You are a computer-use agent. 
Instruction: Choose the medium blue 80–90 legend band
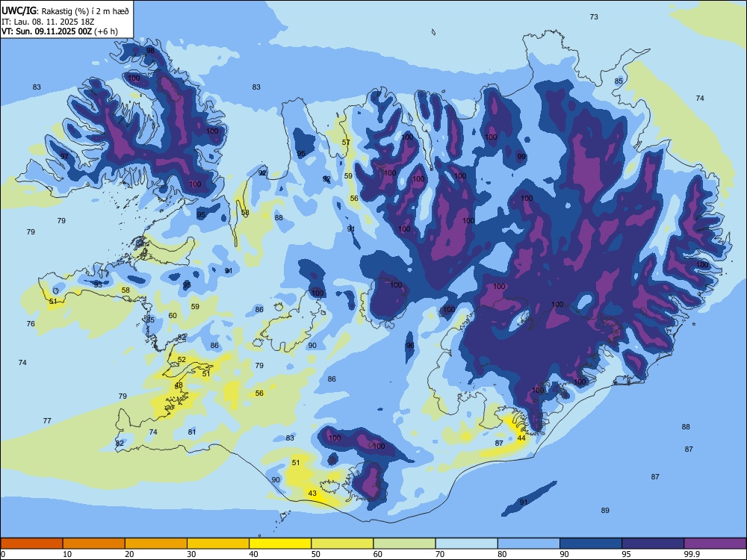pos(528,544)
